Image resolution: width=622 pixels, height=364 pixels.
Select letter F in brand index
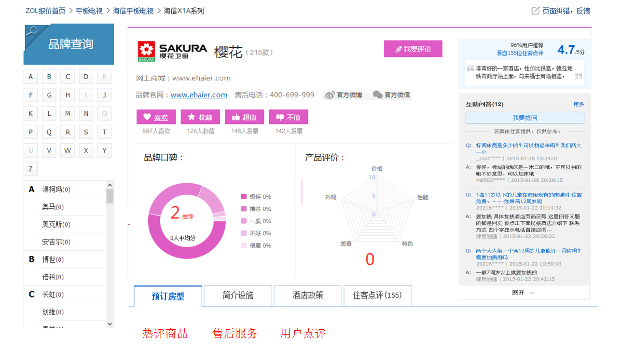[31, 95]
